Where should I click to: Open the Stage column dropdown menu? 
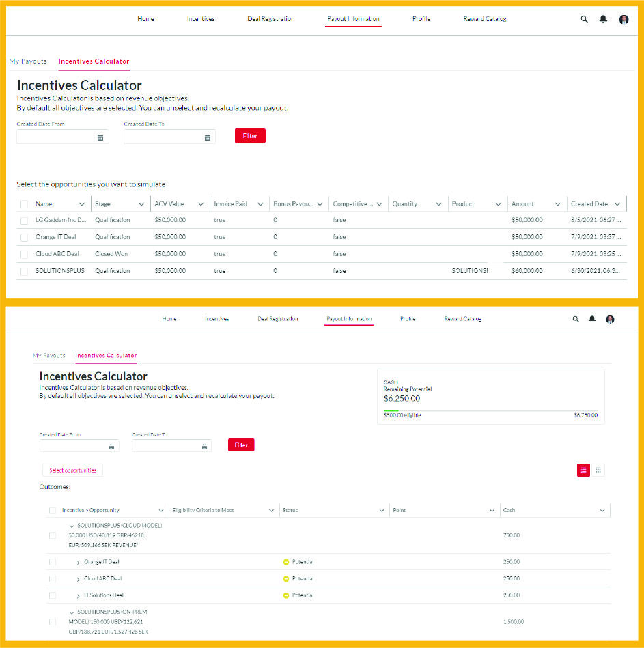pyautogui.click(x=141, y=204)
